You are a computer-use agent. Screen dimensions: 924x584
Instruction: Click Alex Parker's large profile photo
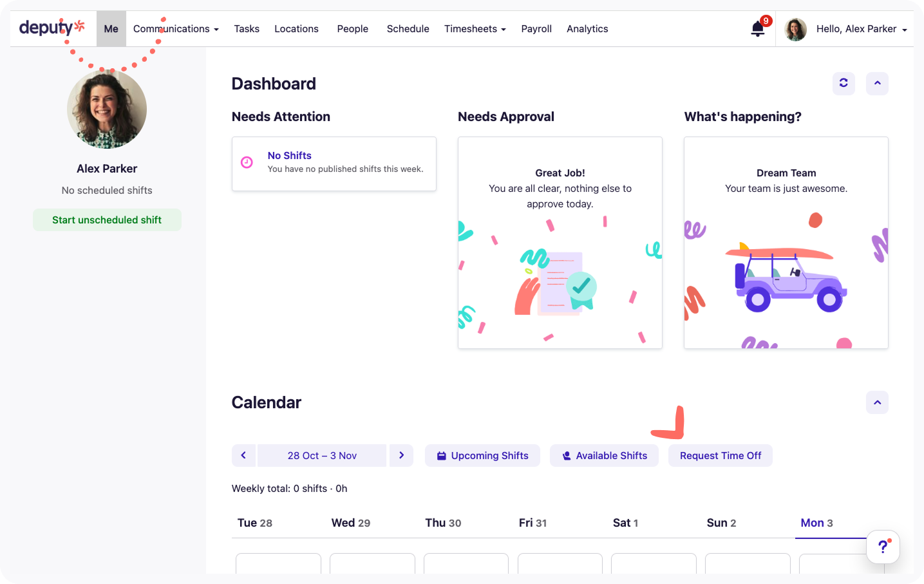(107, 109)
